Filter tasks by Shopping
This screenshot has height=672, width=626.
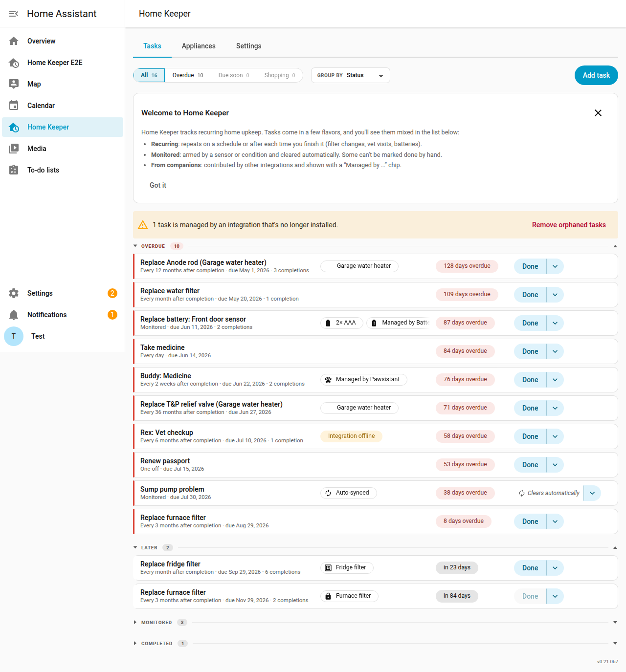click(280, 75)
